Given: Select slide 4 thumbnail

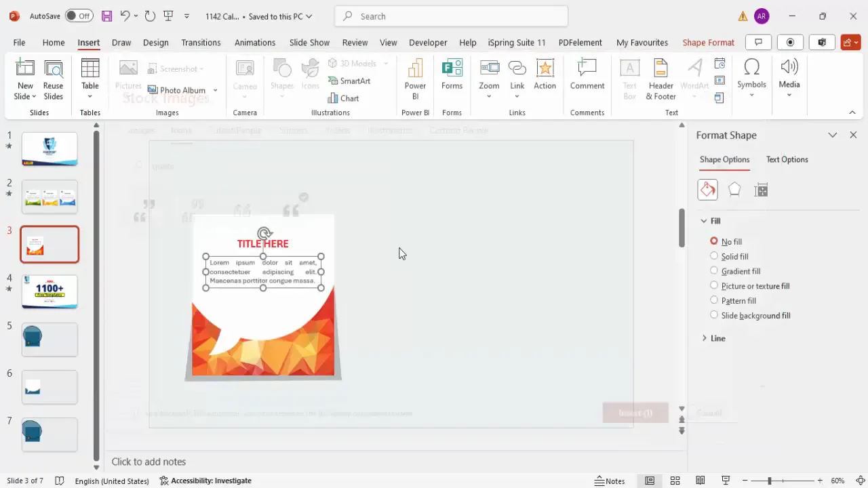Looking at the screenshot, I should [x=50, y=291].
